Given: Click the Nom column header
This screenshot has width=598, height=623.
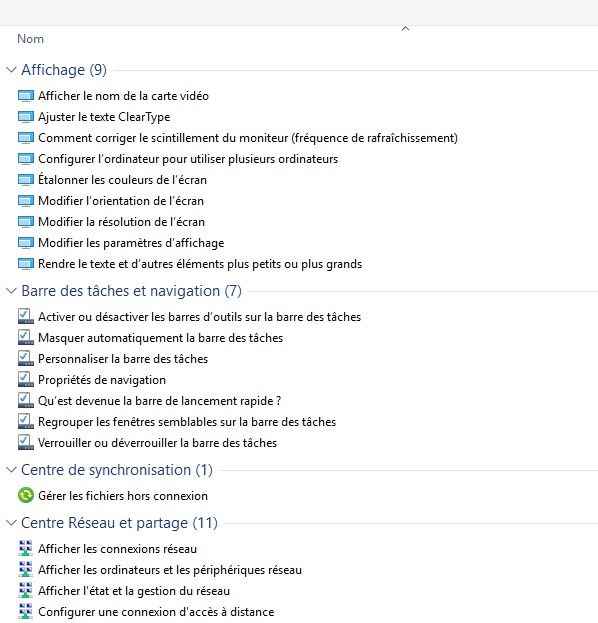Looking at the screenshot, I should click(x=30, y=39).
